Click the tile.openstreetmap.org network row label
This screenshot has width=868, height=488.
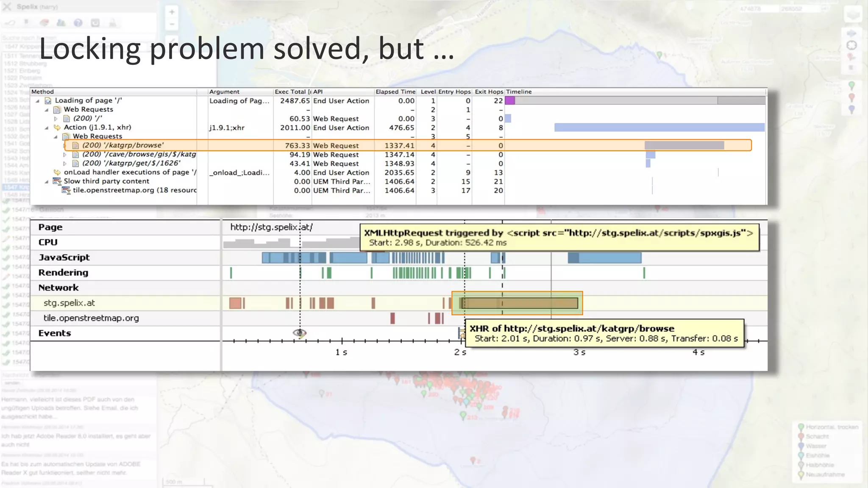pyautogui.click(x=91, y=318)
